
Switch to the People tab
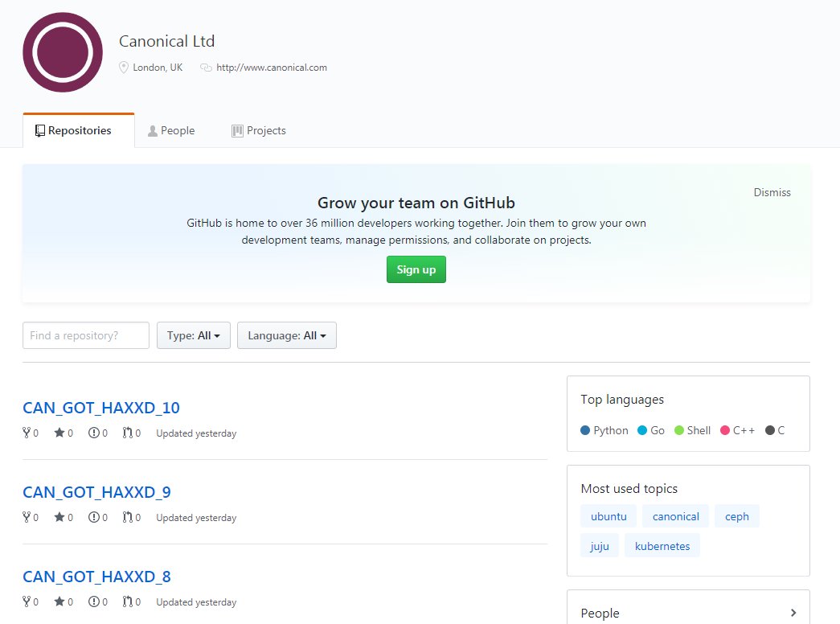click(171, 131)
